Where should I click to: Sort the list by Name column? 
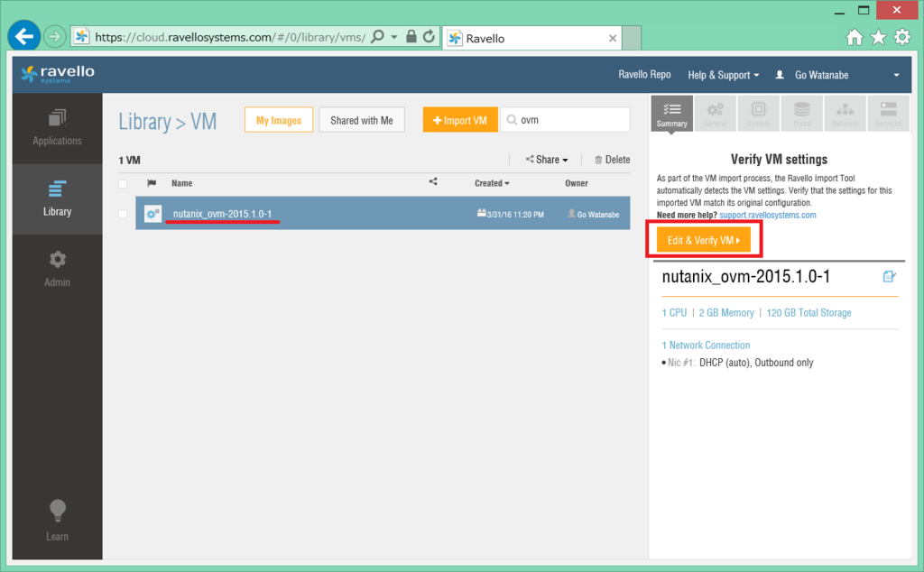click(x=182, y=183)
